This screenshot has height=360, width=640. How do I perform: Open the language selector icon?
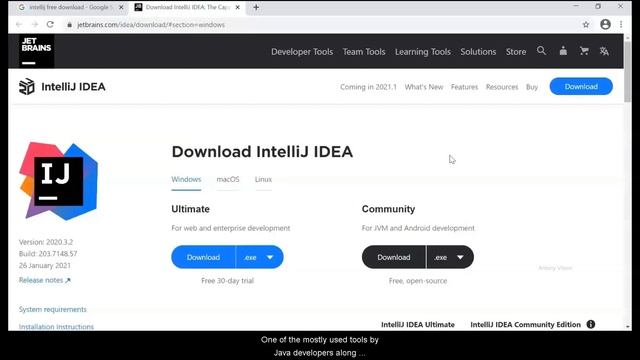604,51
